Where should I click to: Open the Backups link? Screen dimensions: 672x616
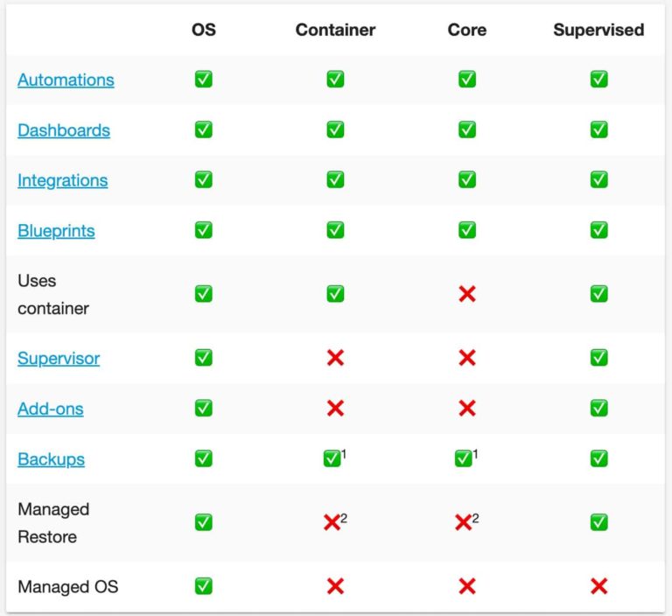click(51, 459)
